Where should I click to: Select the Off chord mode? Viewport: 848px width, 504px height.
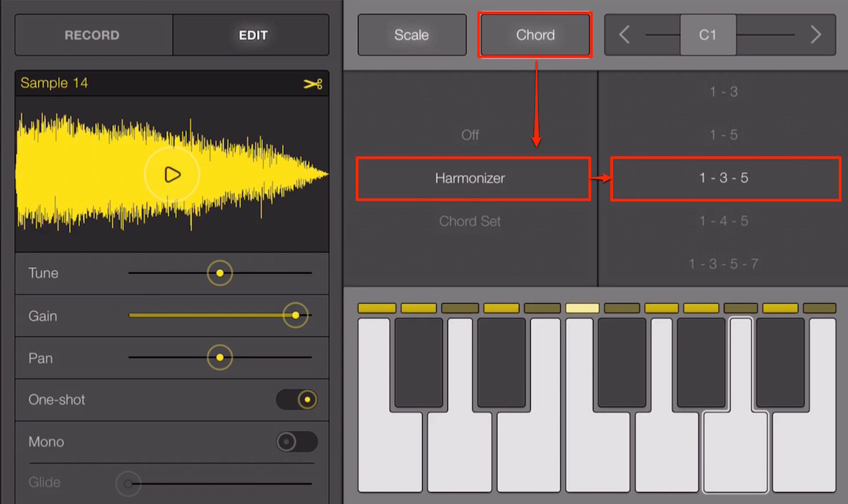pyautogui.click(x=470, y=135)
